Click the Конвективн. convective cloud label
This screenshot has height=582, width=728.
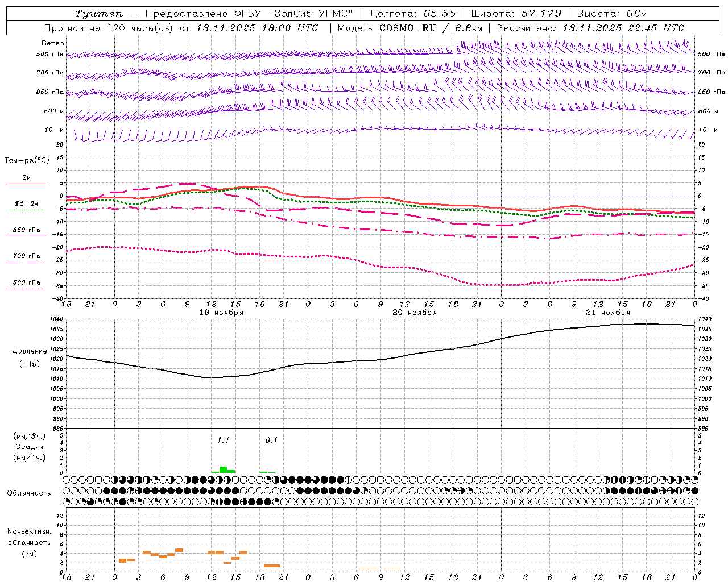(x=29, y=531)
